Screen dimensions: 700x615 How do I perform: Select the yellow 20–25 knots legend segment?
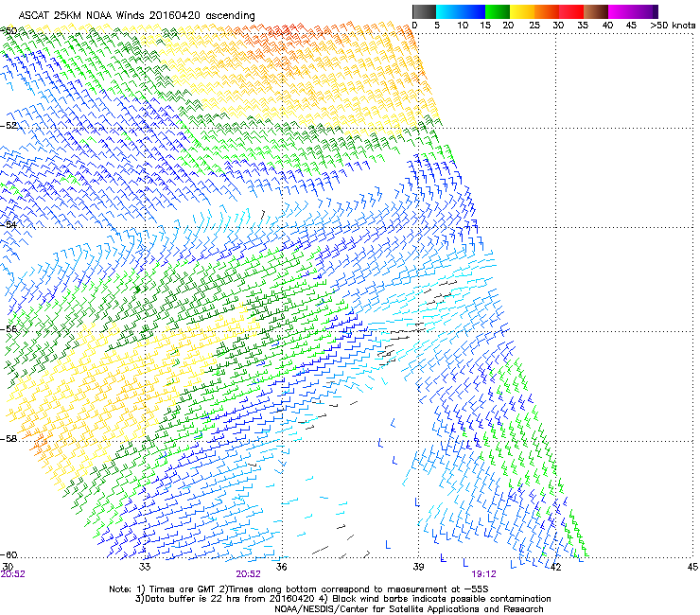522,11
